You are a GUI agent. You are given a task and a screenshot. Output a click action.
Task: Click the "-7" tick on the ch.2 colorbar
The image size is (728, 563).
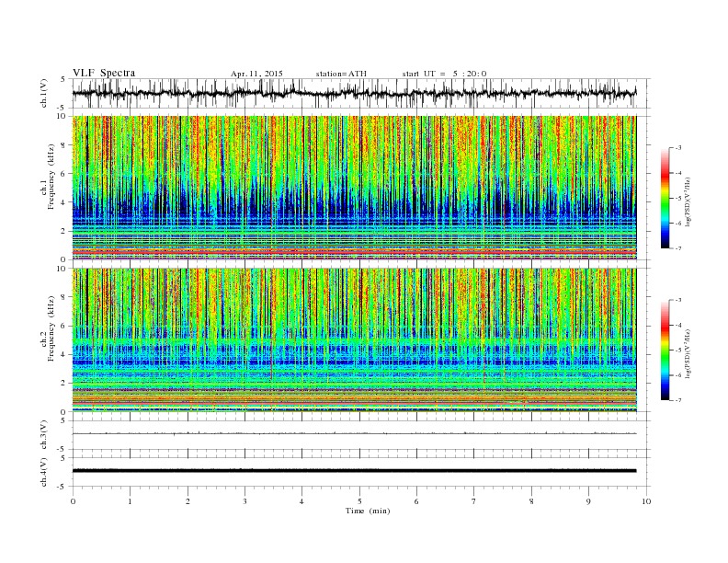pos(678,400)
